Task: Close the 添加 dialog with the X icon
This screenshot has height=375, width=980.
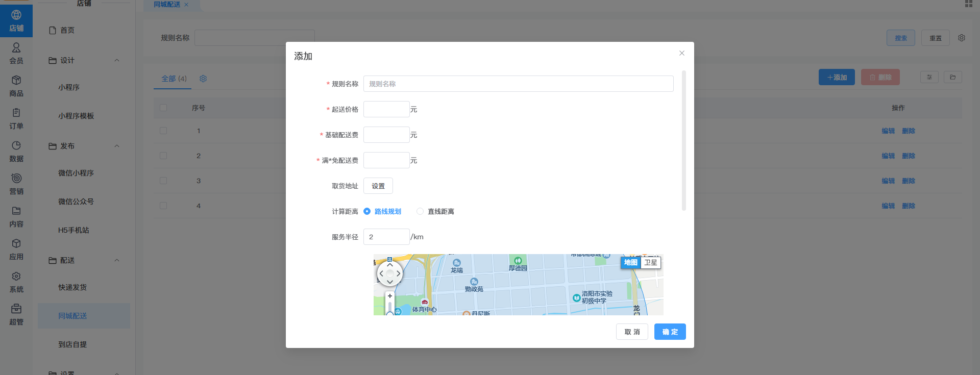Action: tap(682, 53)
